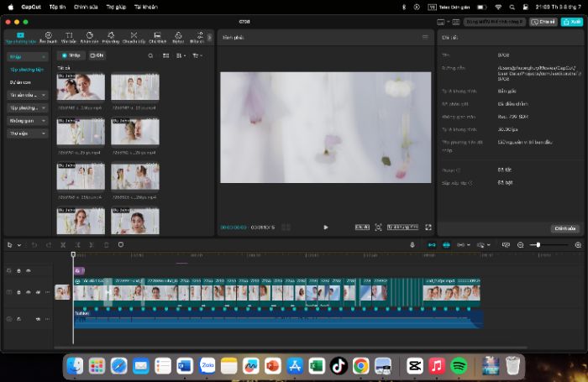The image size is (588, 382).
Task: Open the CapCut application menu
Action: 31,7
